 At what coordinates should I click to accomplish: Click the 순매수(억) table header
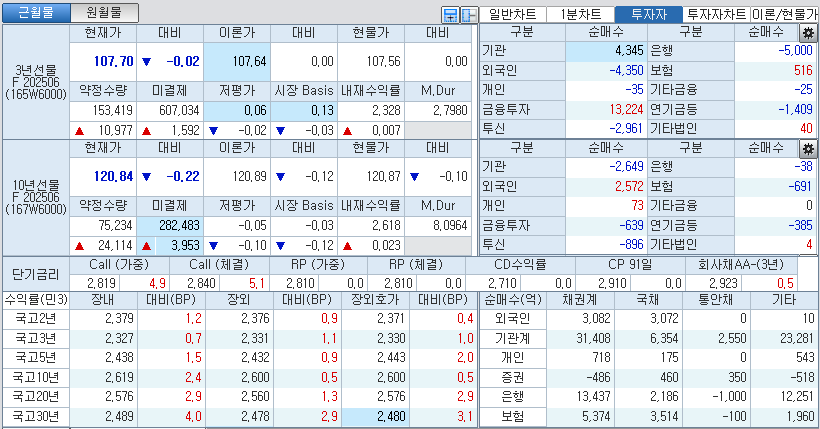click(512, 300)
